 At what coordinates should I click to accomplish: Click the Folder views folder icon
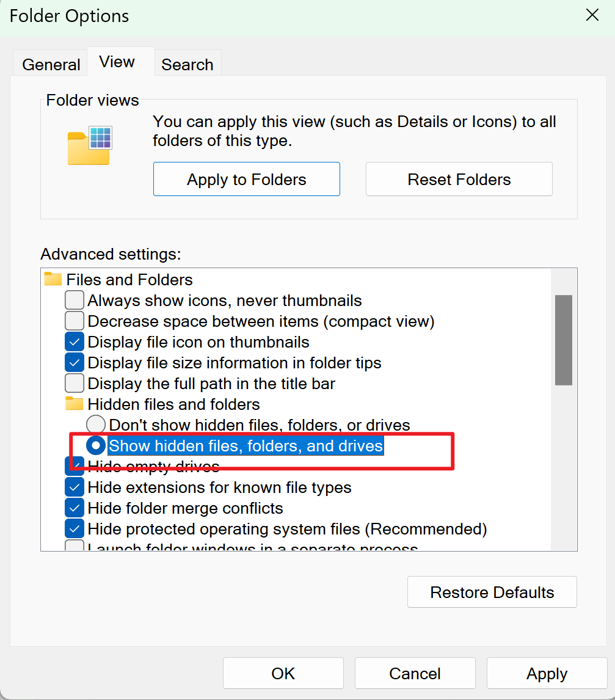(x=89, y=146)
